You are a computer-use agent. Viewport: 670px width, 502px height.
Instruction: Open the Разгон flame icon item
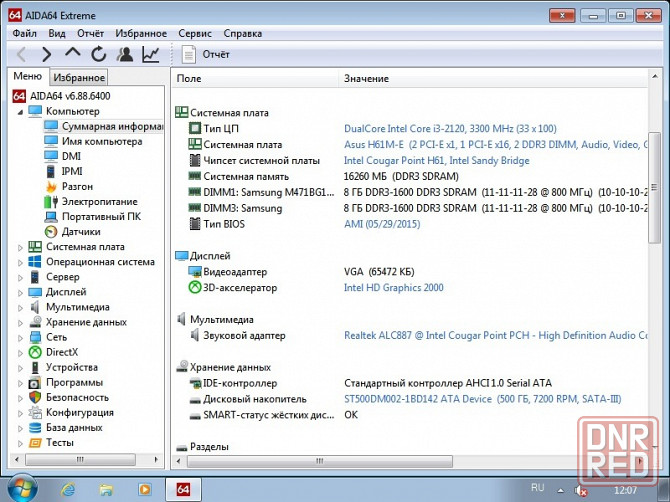pyautogui.click(x=51, y=186)
